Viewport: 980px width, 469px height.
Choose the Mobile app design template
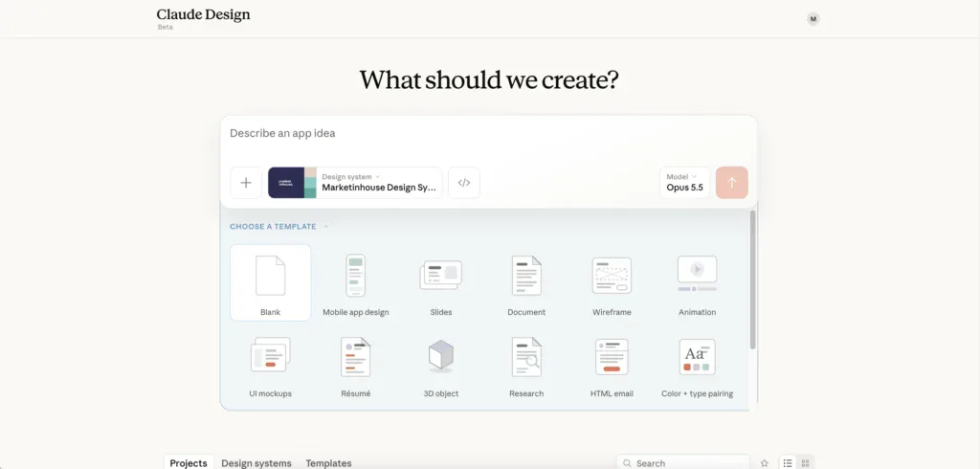pyautogui.click(x=356, y=282)
